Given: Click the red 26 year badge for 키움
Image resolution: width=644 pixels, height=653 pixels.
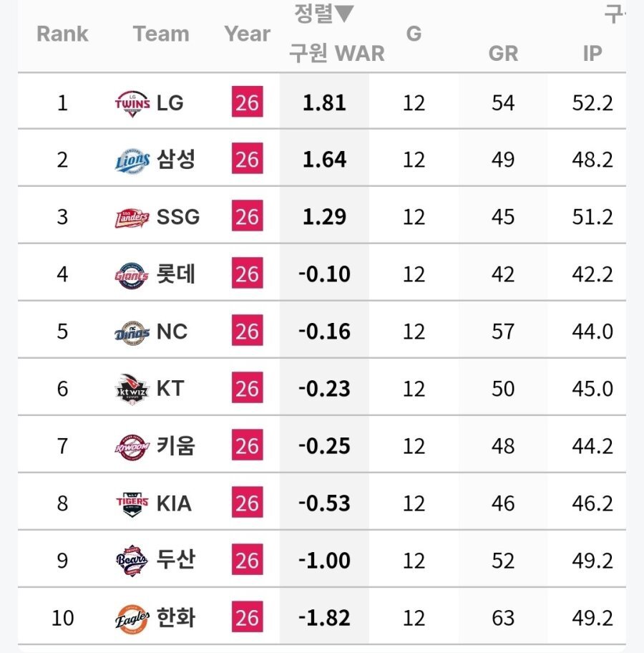Looking at the screenshot, I should pos(247,446).
